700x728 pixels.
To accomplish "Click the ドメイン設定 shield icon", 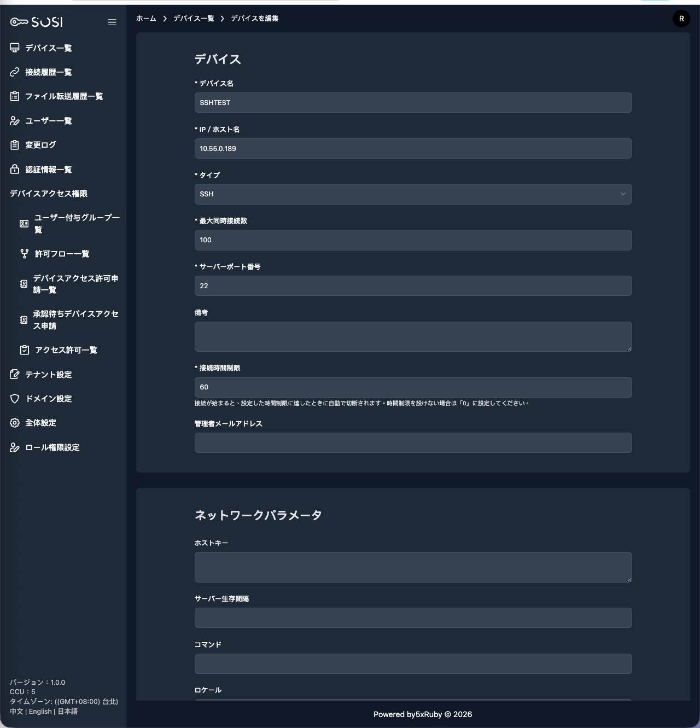I will tap(15, 399).
